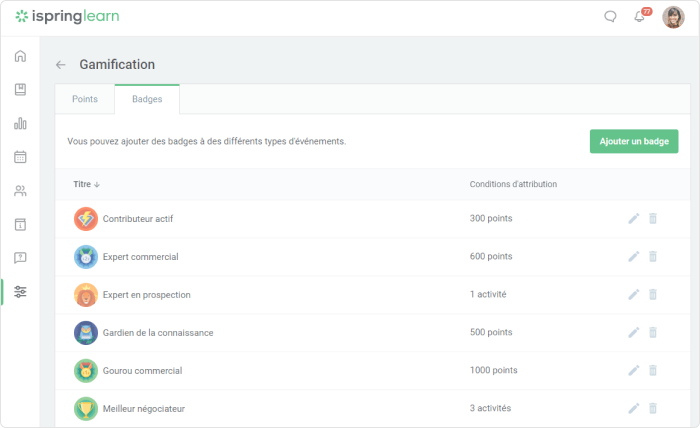This screenshot has height=428, width=700.
Task: Open the notifications bell icon
Action: click(639, 17)
